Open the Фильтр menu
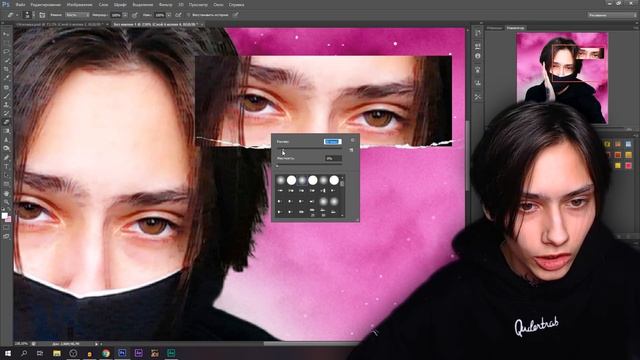Viewport: 640px width, 360px height. pos(165,4)
